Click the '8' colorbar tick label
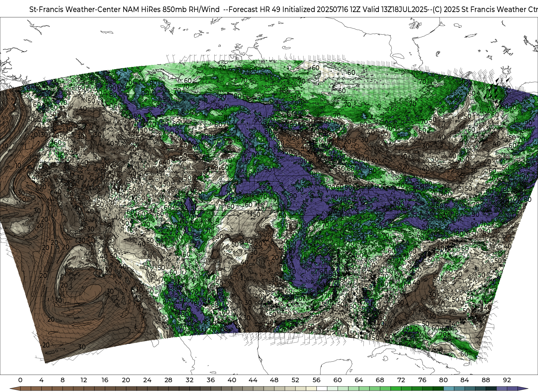Viewport: 538px width, 392px height. click(62, 380)
